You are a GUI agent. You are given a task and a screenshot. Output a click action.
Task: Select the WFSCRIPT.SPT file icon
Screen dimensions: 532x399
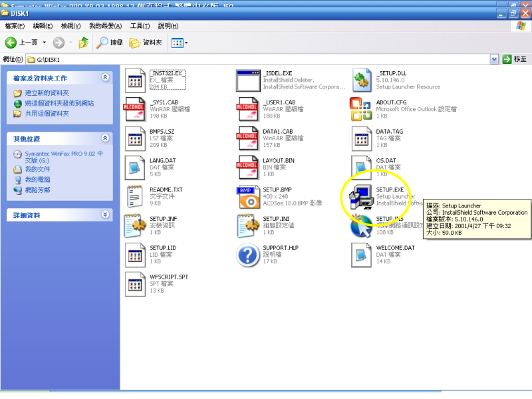tap(135, 284)
